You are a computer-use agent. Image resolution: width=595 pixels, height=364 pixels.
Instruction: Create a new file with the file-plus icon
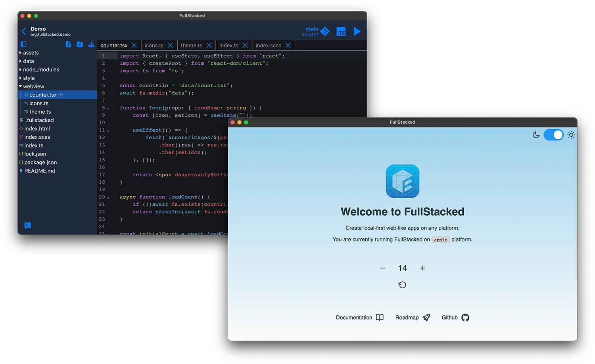coord(68,44)
